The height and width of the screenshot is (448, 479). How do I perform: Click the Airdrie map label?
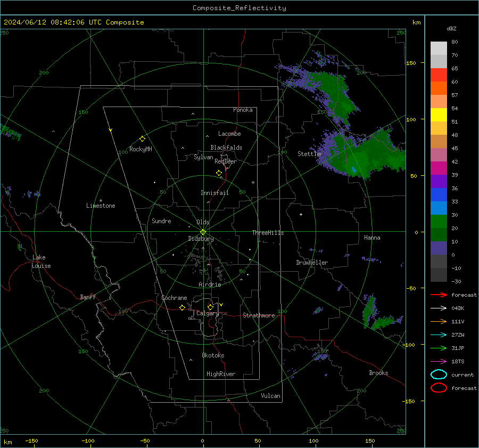click(x=210, y=284)
